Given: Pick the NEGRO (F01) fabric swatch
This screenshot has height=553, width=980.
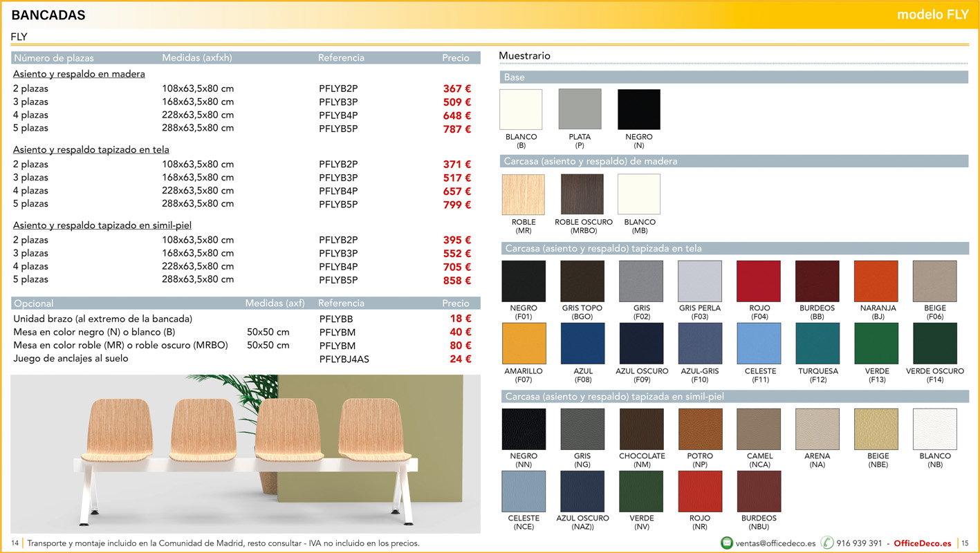Looking at the screenshot, I should (x=524, y=281).
